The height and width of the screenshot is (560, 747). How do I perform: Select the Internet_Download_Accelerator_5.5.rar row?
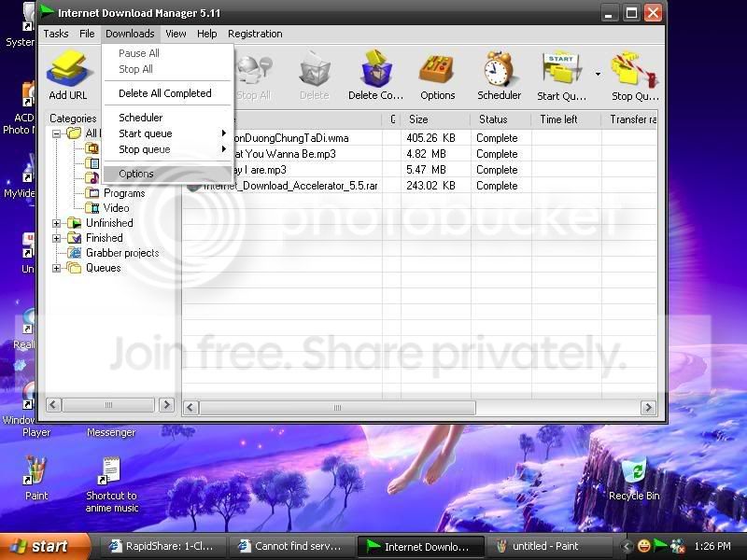point(419,186)
